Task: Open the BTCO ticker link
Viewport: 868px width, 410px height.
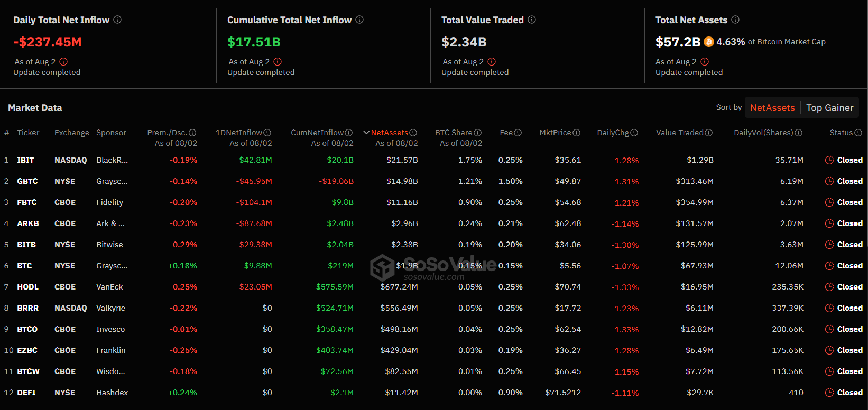Action: [x=27, y=329]
